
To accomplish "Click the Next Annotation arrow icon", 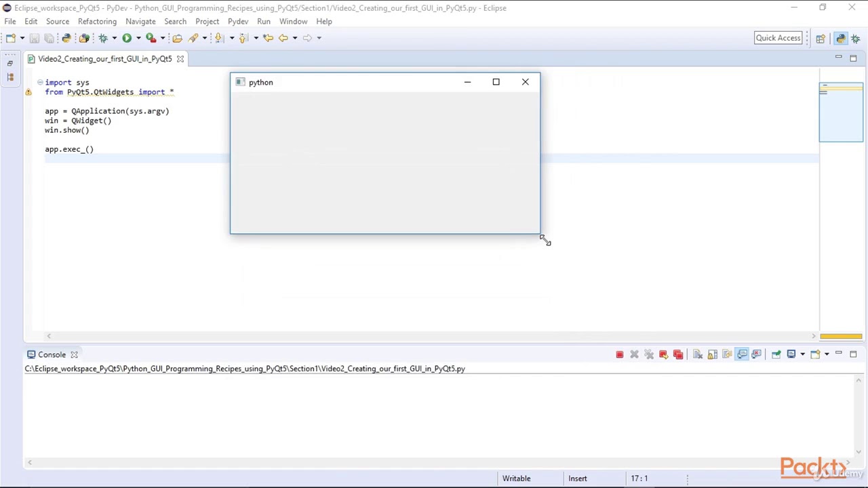I will [219, 38].
